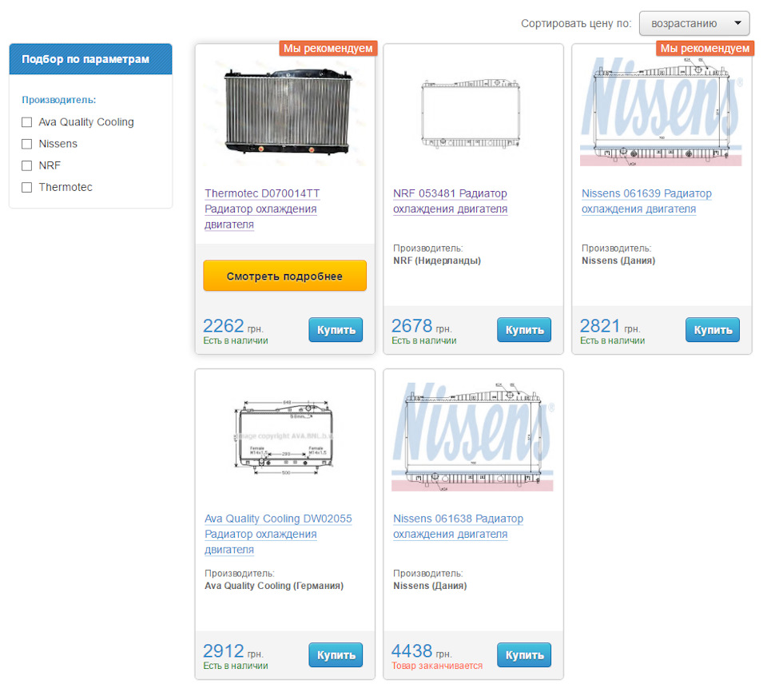Image resolution: width=767 pixels, height=700 pixels.
Task: Buy the Nissens 061639 radiator for 2821
Action: [x=712, y=330]
